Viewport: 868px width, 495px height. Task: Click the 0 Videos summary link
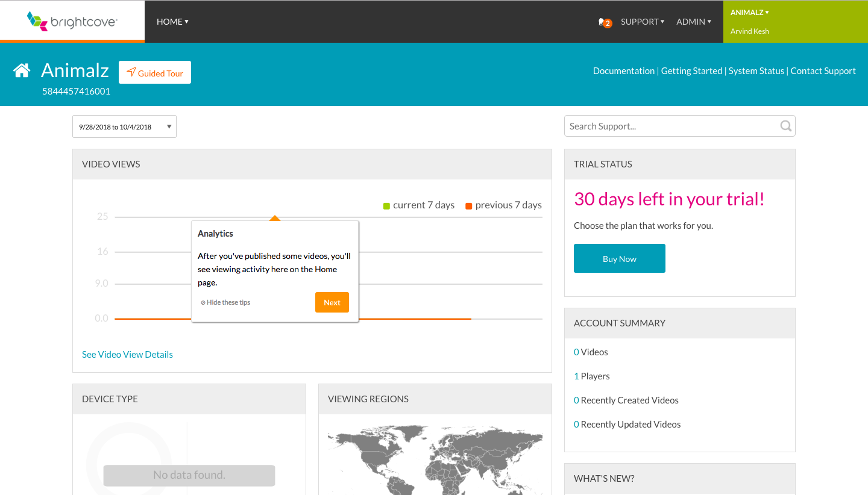pos(591,352)
